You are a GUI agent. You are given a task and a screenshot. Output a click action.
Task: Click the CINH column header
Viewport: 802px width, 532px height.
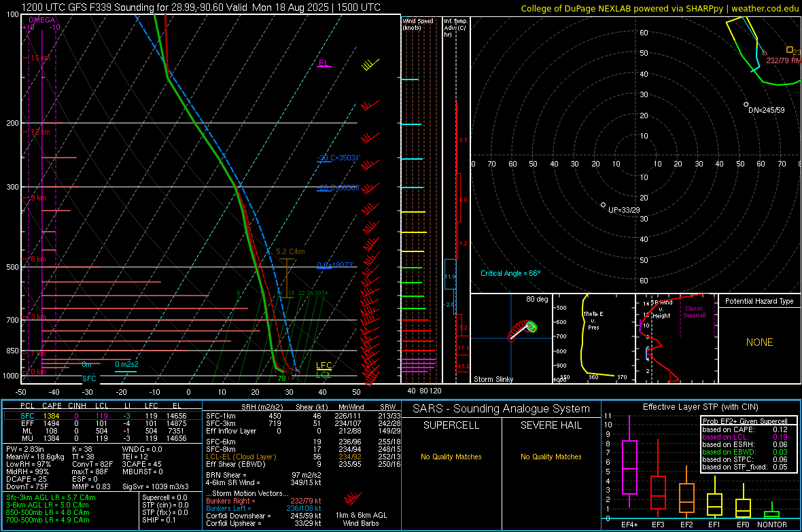77,406
